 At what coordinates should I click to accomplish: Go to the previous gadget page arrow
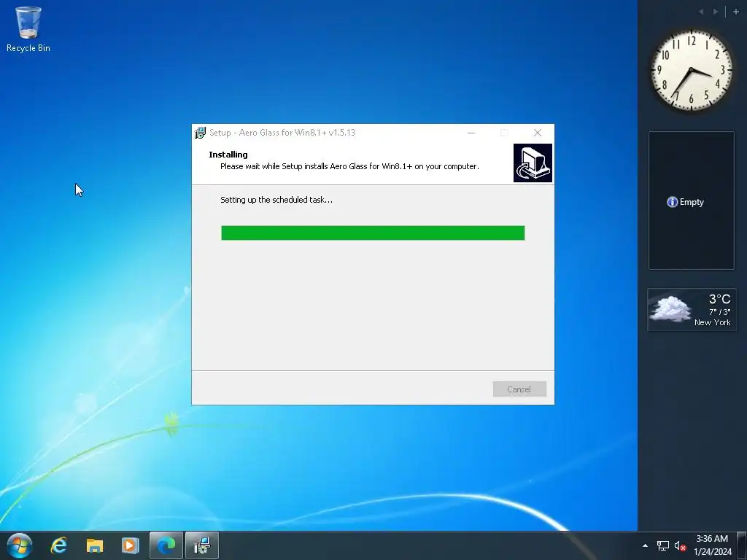701,12
